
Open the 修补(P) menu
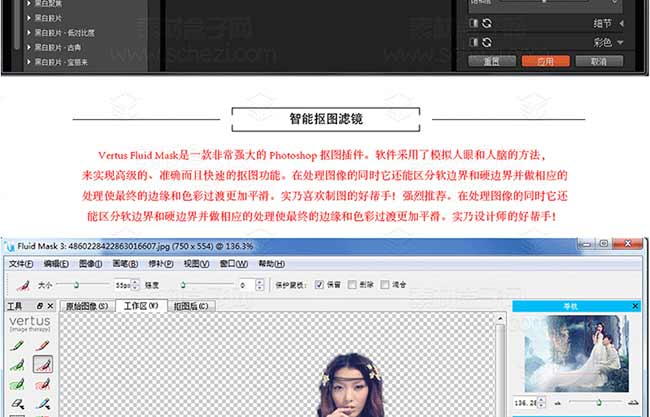tap(161, 264)
